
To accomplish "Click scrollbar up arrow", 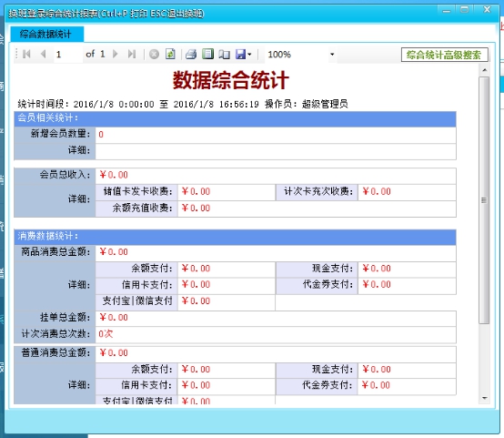I will click(x=484, y=70).
